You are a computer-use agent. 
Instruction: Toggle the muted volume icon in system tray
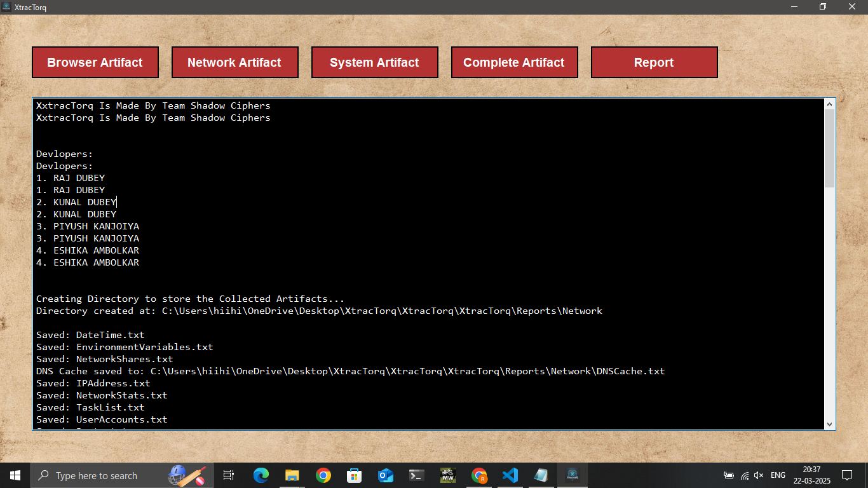tap(759, 475)
